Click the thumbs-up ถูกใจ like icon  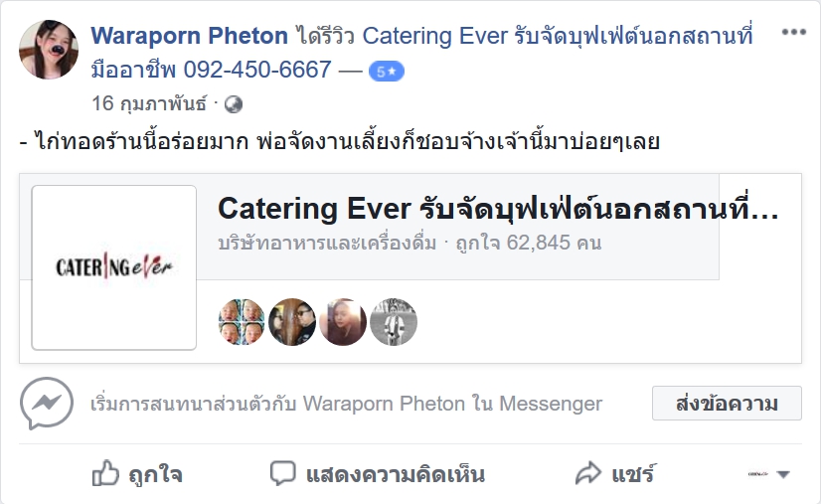click(105, 473)
